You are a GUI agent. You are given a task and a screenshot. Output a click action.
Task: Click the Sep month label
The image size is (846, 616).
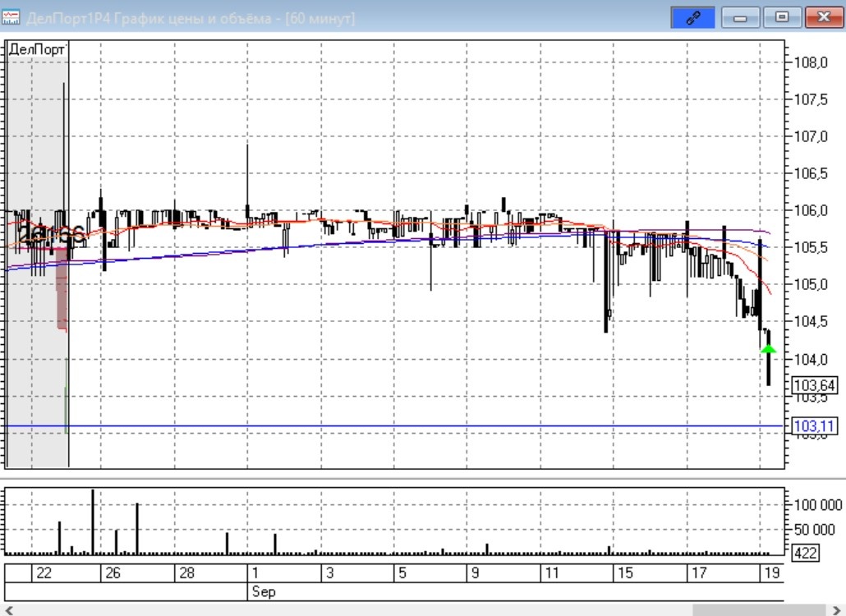[264, 591]
